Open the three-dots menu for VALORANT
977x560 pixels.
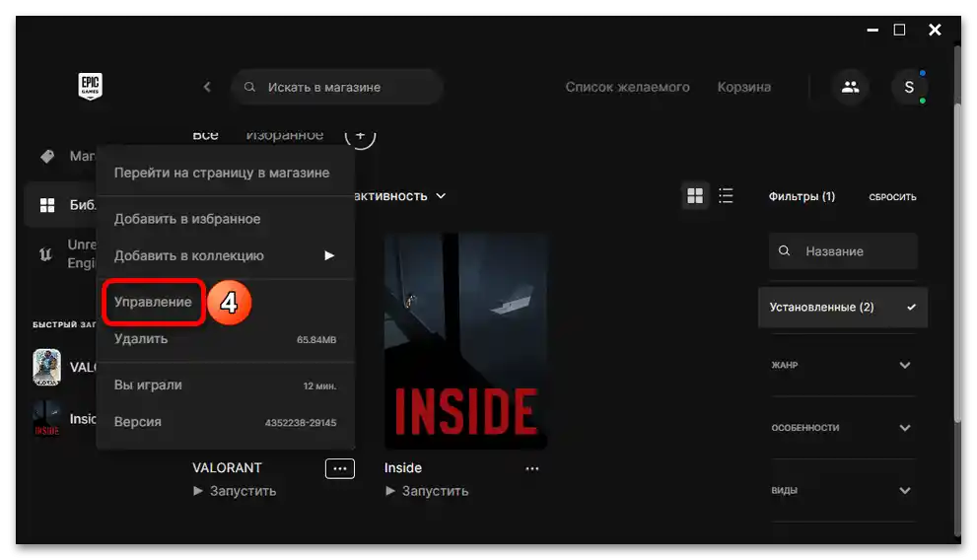(339, 468)
